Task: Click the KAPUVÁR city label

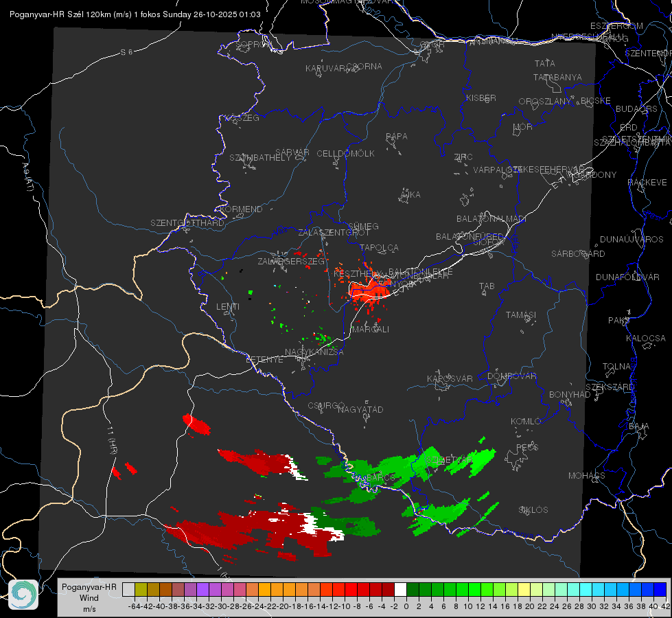Action: pos(325,68)
